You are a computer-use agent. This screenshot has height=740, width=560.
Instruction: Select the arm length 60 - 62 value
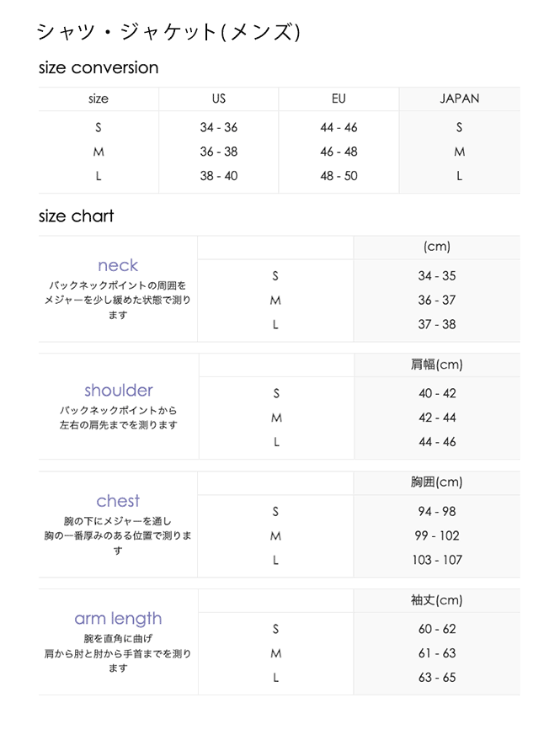tap(437, 629)
